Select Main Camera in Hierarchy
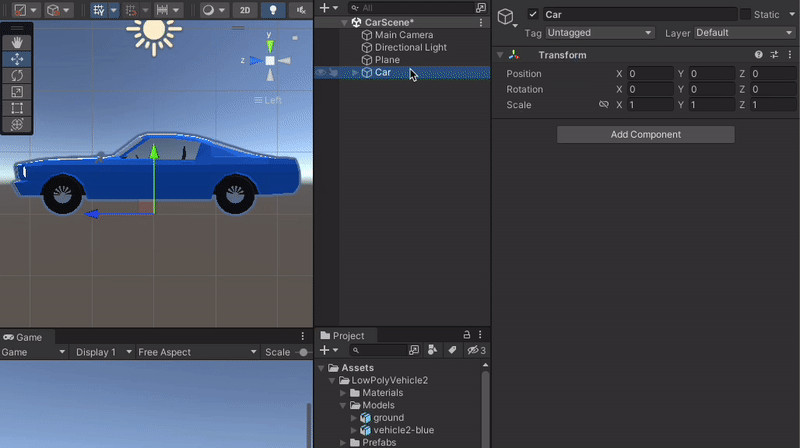This screenshot has width=800, height=448. (x=404, y=35)
